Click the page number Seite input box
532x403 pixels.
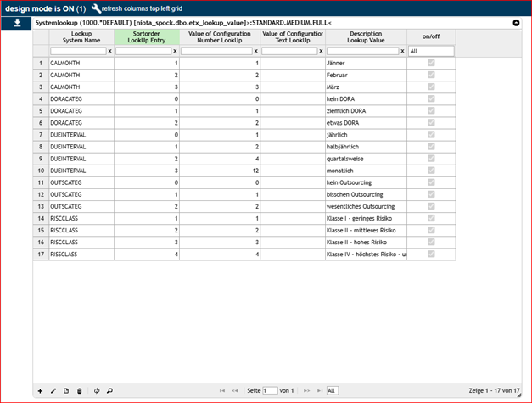pos(271,390)
